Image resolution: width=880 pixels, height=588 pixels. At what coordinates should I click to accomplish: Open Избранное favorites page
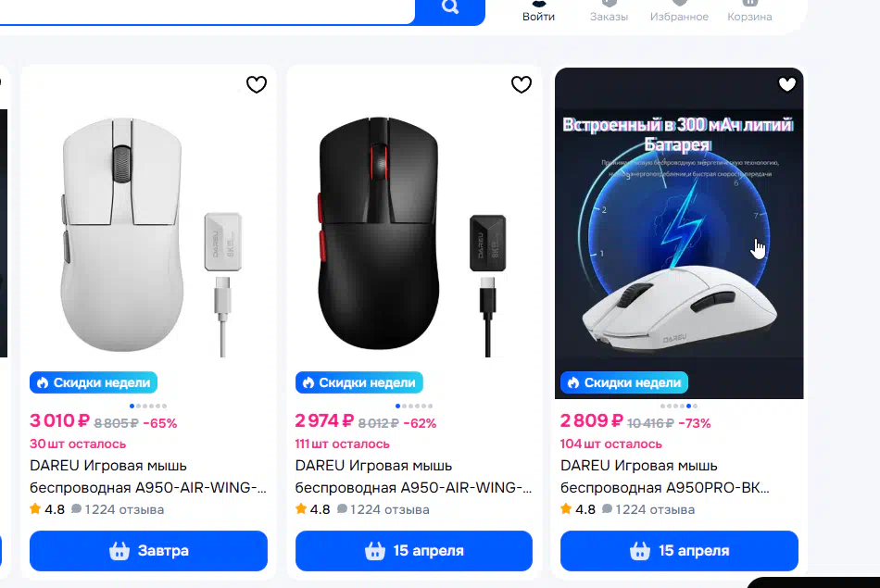679,11
